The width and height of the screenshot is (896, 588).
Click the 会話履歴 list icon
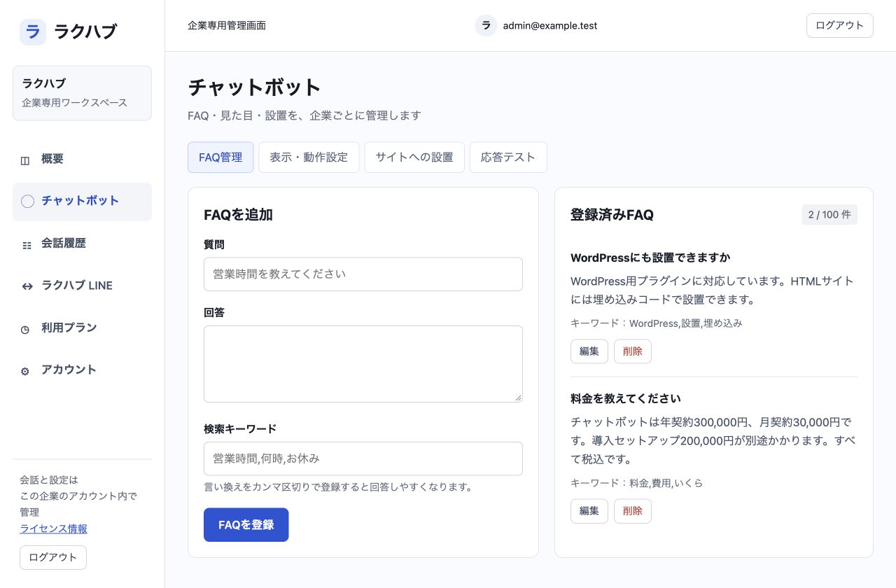27,245
